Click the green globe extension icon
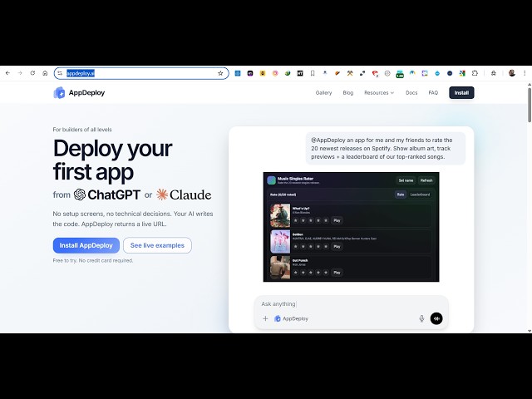This screenshot has width=532, height=399. click(288, 73)
